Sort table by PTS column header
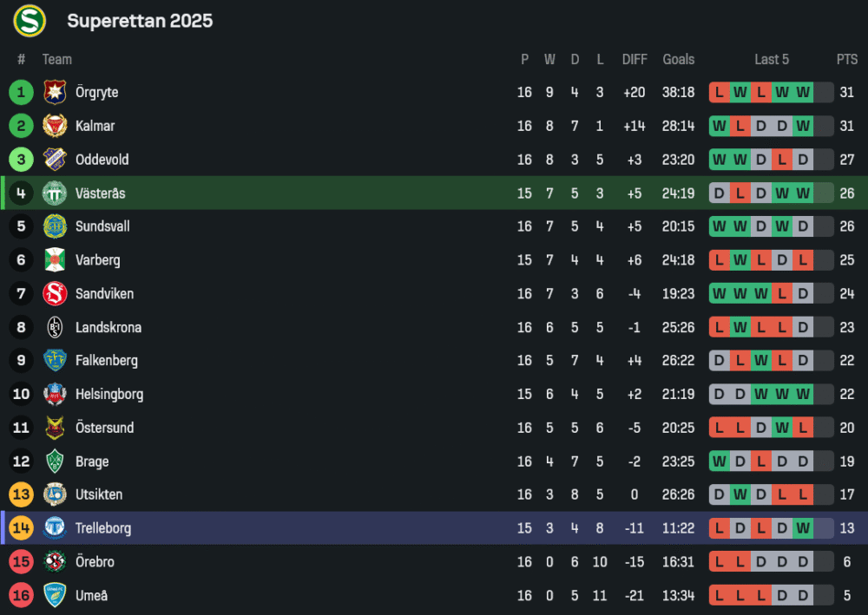 coord(846,59)
